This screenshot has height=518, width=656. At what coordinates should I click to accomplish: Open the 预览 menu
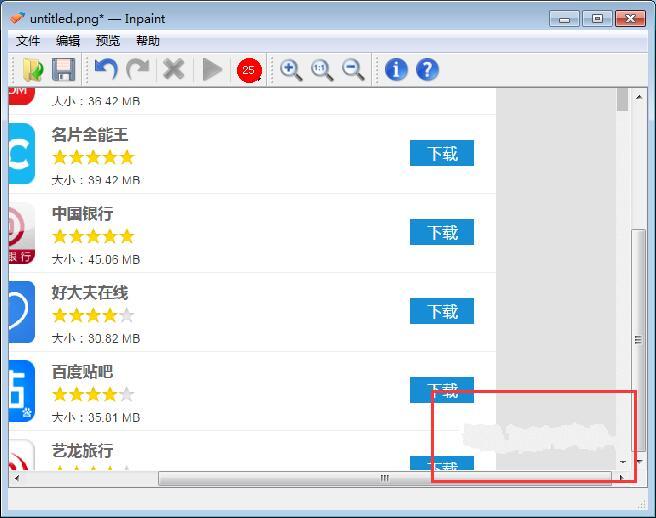tap(108, 41)
